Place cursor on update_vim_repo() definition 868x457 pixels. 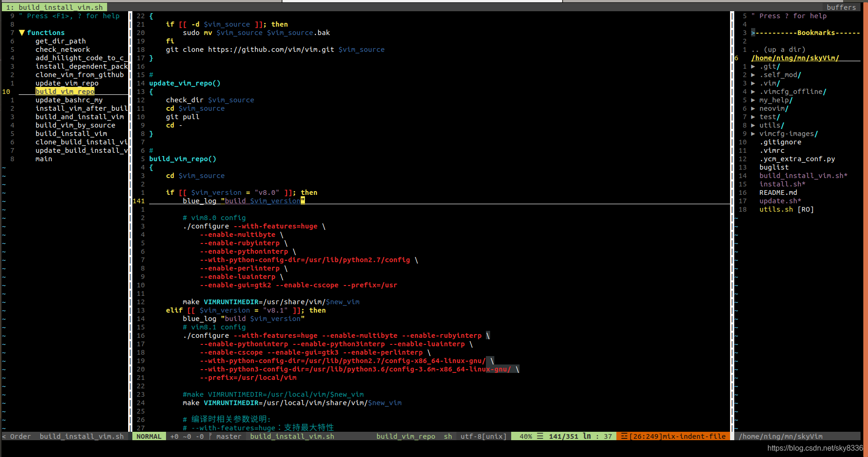click(x=185, y=83)
